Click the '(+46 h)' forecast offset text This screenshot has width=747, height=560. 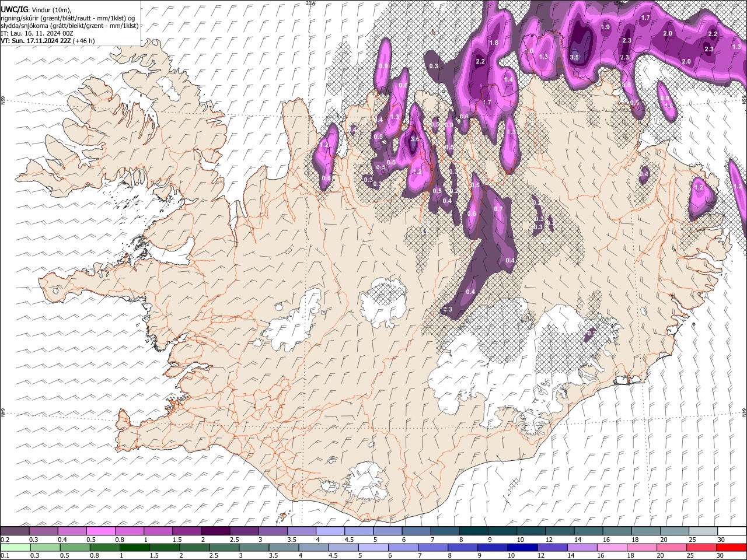tap(85, 41)
